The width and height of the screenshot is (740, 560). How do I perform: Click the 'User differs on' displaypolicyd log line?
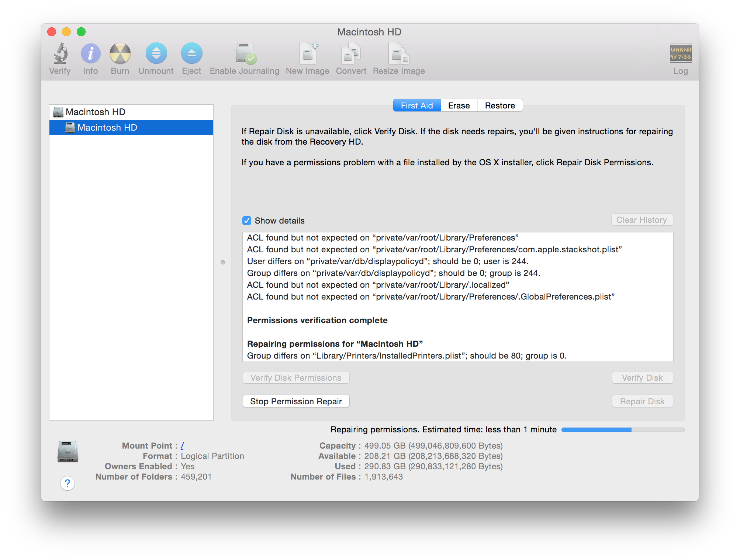coord(388,261)
